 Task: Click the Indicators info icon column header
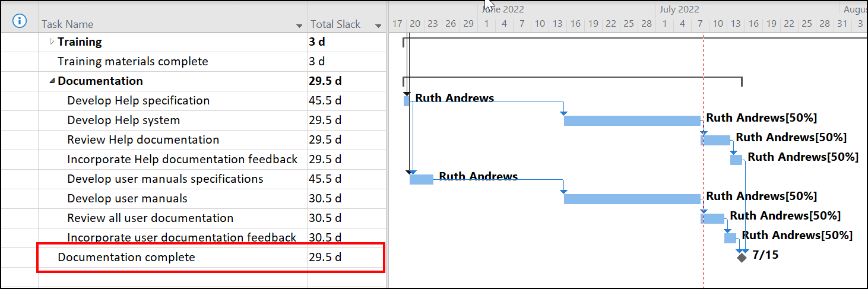(20, 21)
